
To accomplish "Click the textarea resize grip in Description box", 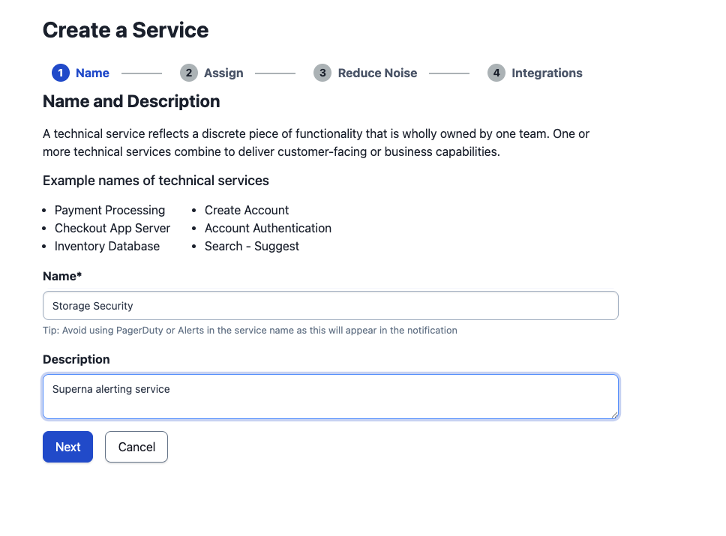I will (x=614, y=415).
